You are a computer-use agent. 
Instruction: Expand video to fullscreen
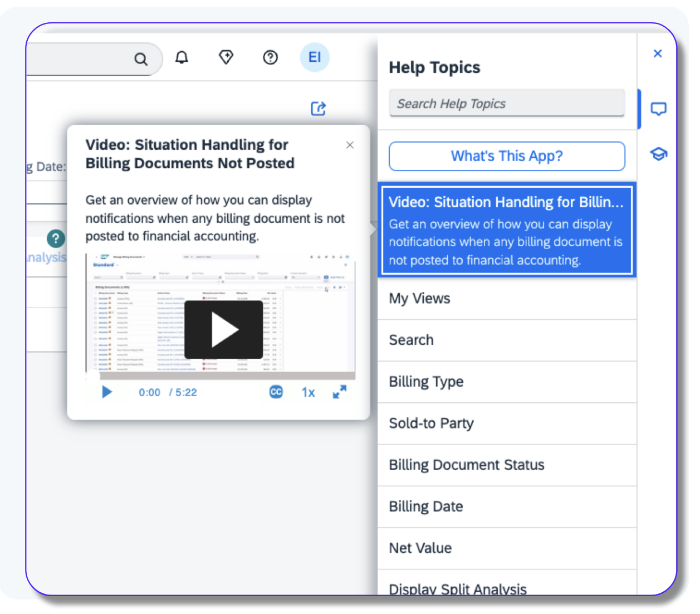pyautogui.click(x=340, y=392)
